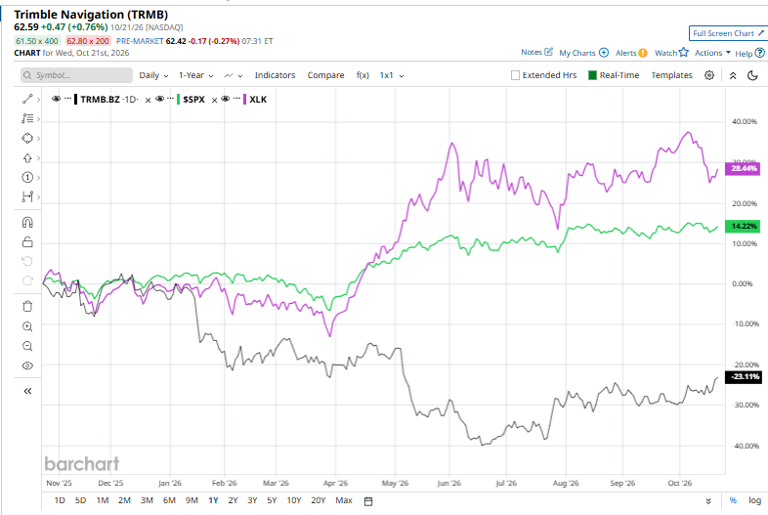Screen dimensions: 768x515
Task: Open My Charts
Action: [x=584, y=53]
